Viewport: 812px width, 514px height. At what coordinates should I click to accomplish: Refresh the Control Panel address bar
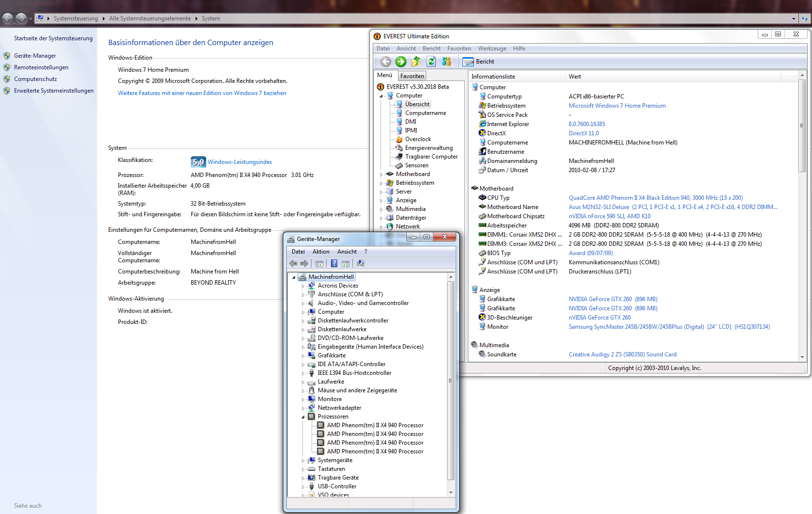coord(805,18)
